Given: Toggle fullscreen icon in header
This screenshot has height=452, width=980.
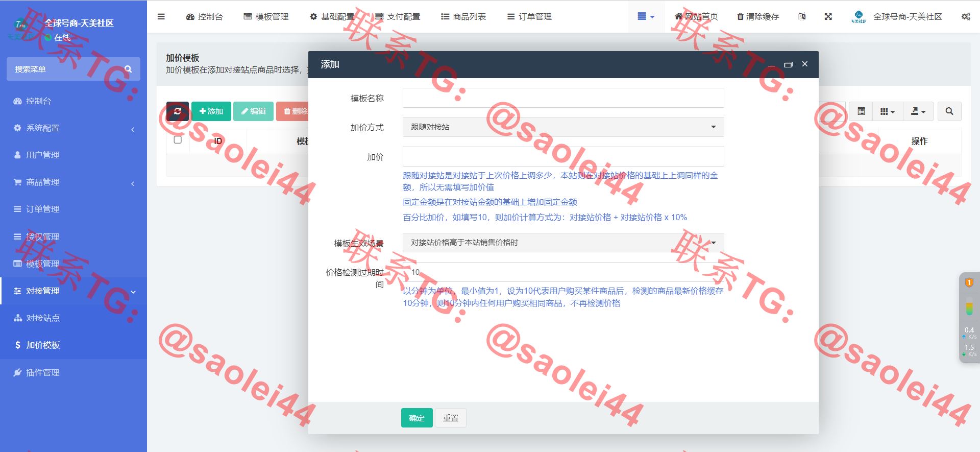Looking at the screenshot, I should point(828,16).
